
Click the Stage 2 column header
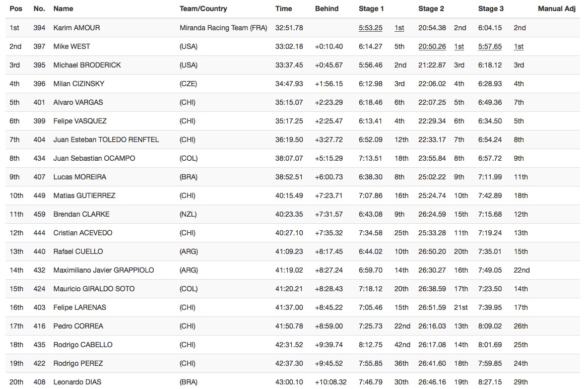click(x=431, y=9)
